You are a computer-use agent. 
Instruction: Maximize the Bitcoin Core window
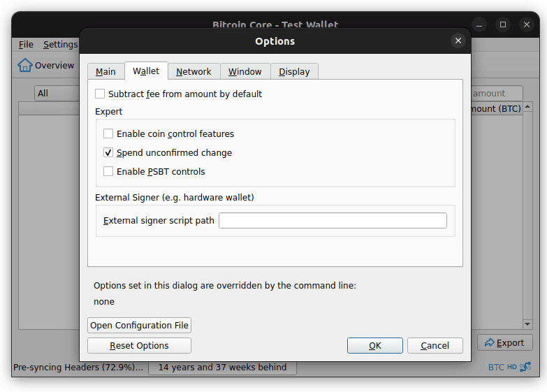[503, 24]
